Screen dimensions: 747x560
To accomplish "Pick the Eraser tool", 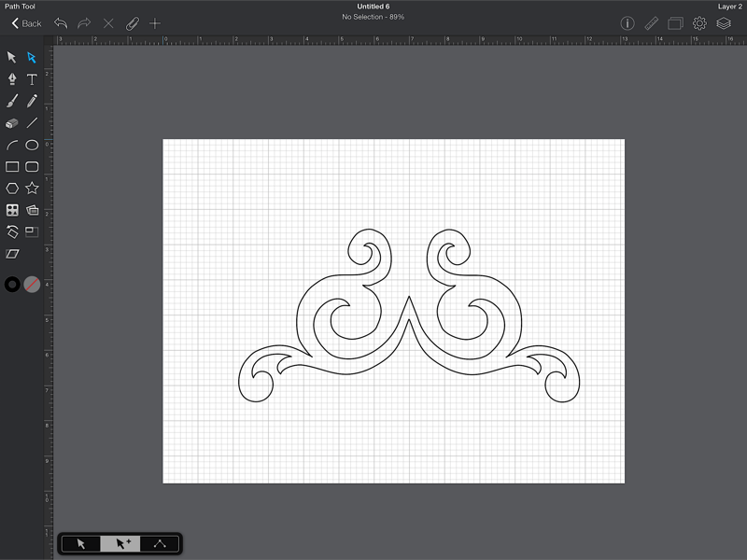I will [x=12, y=123].
